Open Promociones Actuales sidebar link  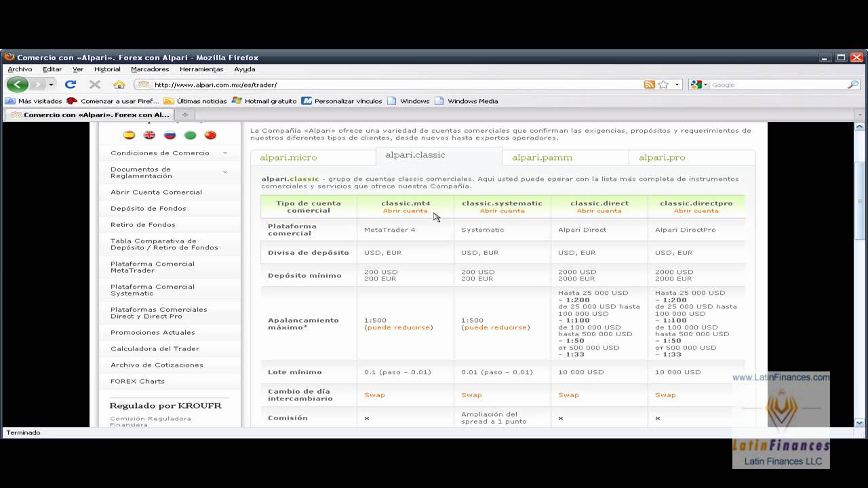click(153, 333)
